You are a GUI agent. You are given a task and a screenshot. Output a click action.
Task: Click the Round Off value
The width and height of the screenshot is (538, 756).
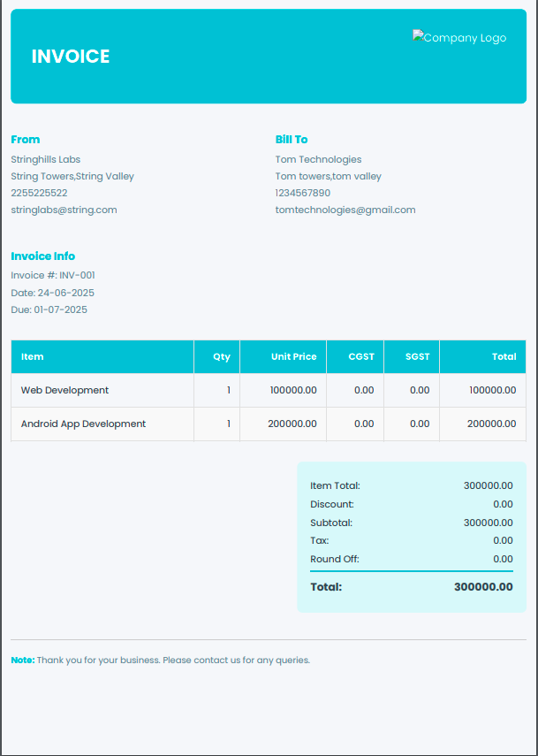coord(503,559)
